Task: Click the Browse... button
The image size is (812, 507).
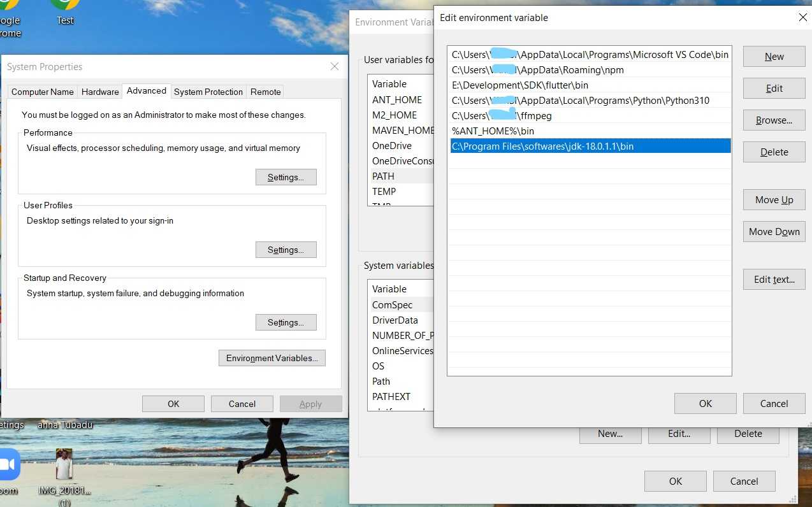Action: click(x=774, y=120)
